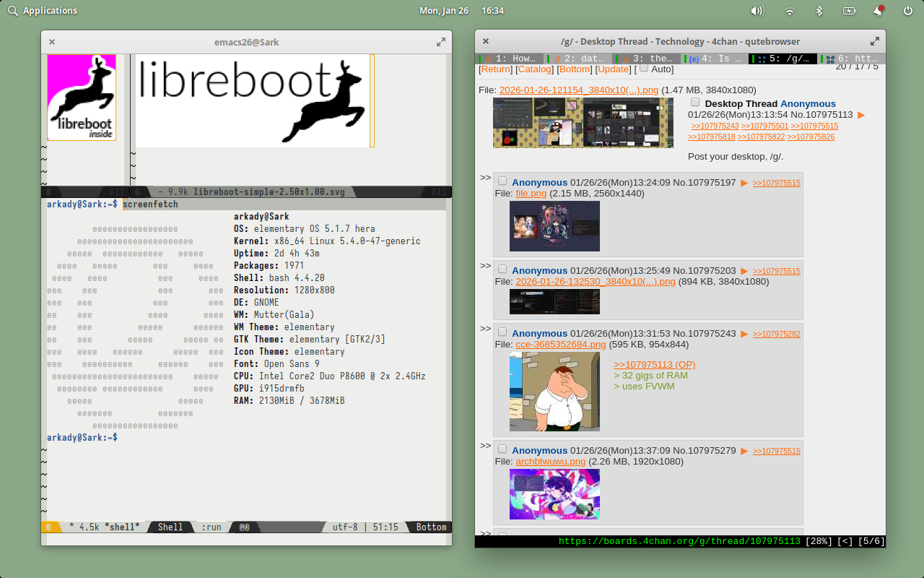The image size is (924, 578).
Task: Switch to qutebrowser tab 1: How...
Action: coord(510,59)
